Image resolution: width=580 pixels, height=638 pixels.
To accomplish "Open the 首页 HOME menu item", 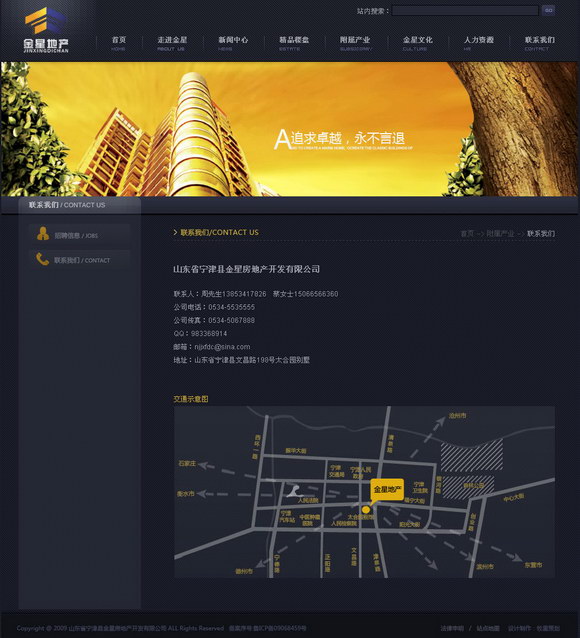I will (119, 43).
